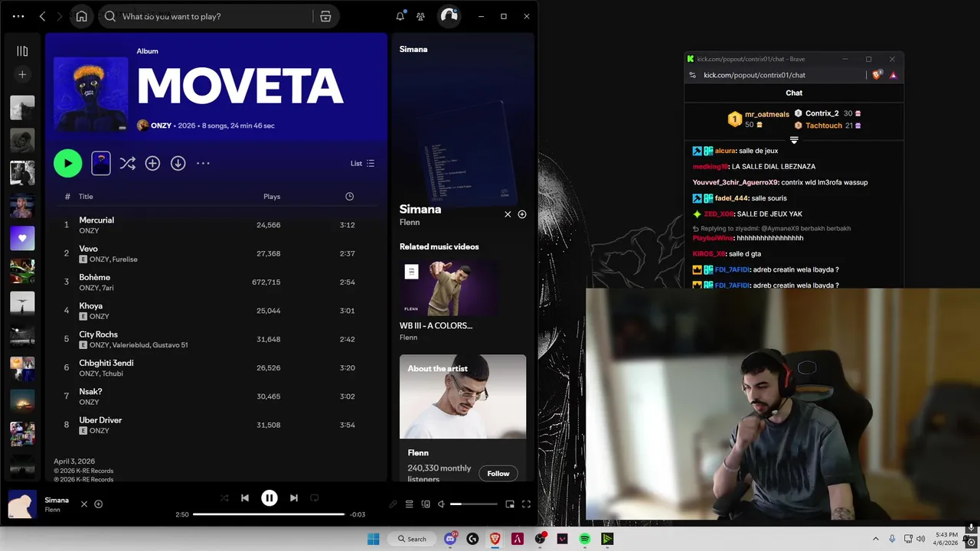Add Simana to playlist in right panel
This screenshot has width=980, height=551.
522,214
